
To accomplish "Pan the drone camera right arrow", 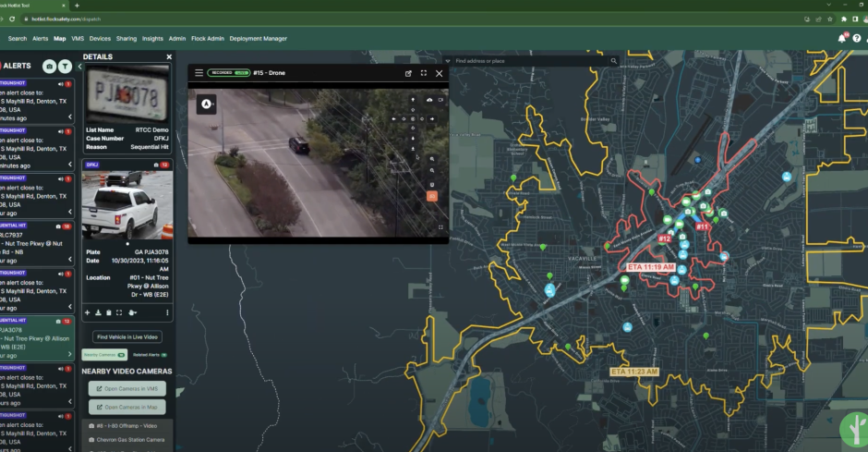I will (x=432, y=119).
